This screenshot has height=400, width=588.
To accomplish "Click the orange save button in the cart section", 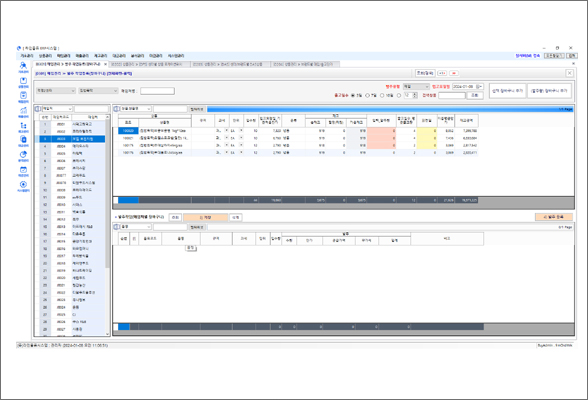I will (x=206, y=217).
